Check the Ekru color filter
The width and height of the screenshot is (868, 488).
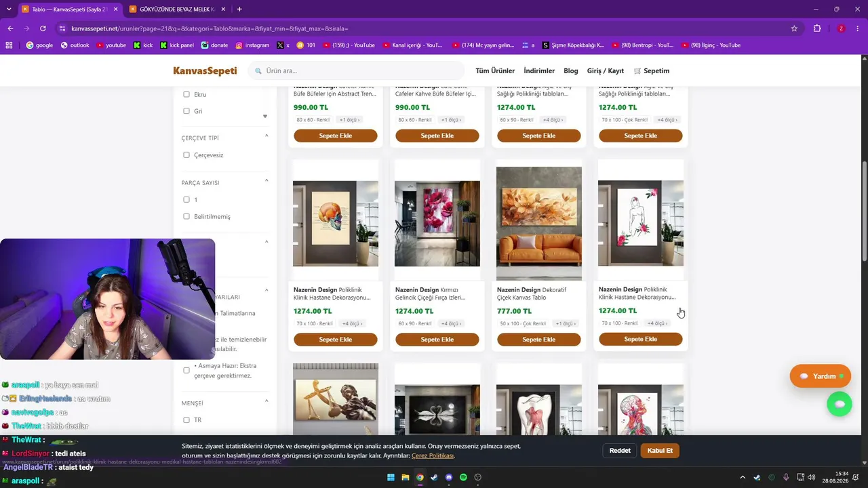click(x=186, y=94)
